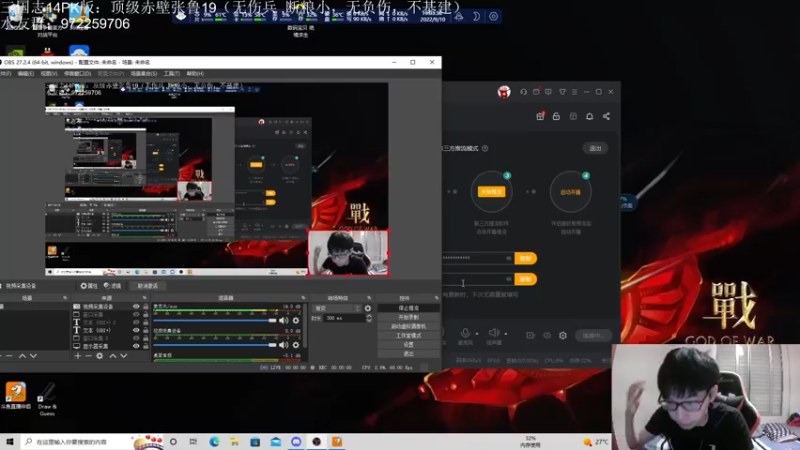Remove the selected scene with the minus icon

click(x=9, y=356)
